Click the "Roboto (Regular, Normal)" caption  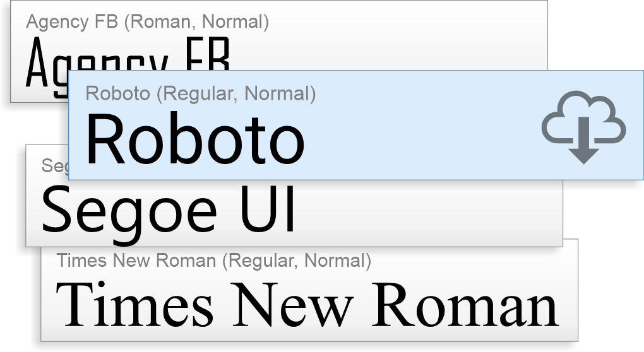200,93
